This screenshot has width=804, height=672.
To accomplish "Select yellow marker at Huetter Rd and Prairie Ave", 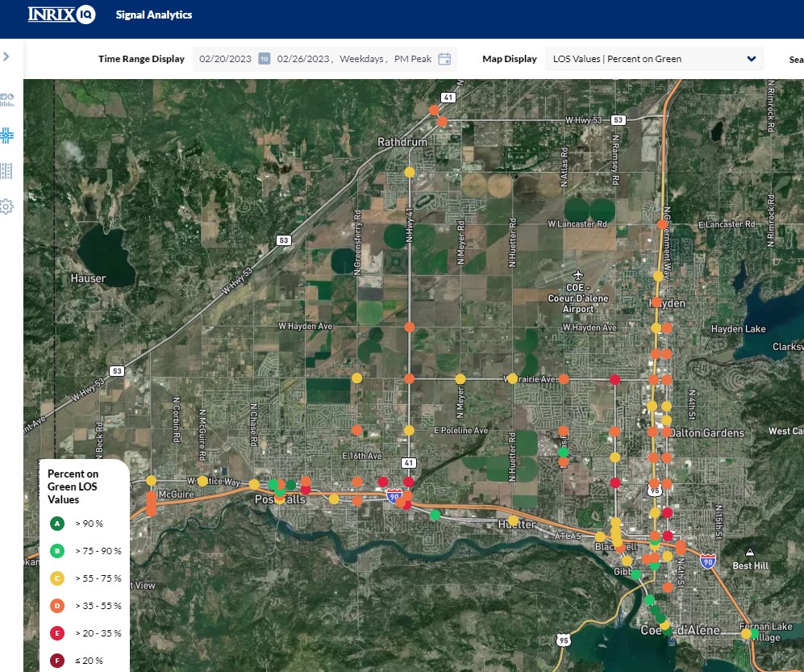I will 512,378.
